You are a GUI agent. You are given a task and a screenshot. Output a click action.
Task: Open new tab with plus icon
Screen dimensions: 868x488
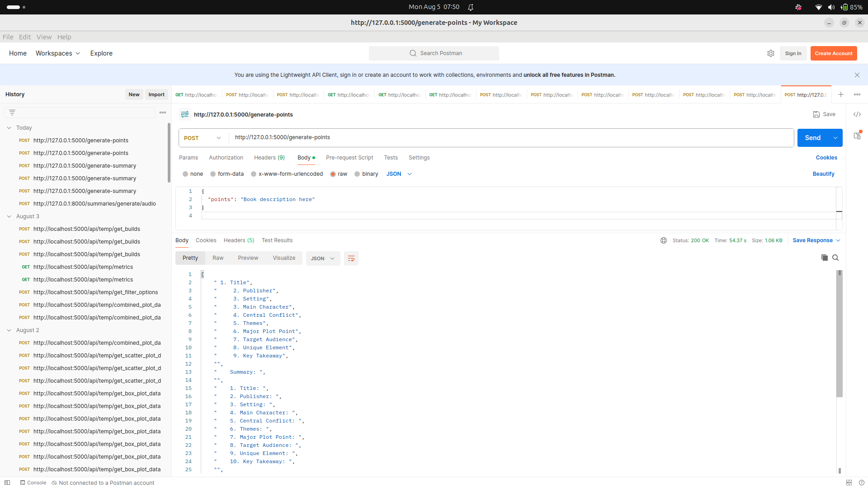click(841, 94)
